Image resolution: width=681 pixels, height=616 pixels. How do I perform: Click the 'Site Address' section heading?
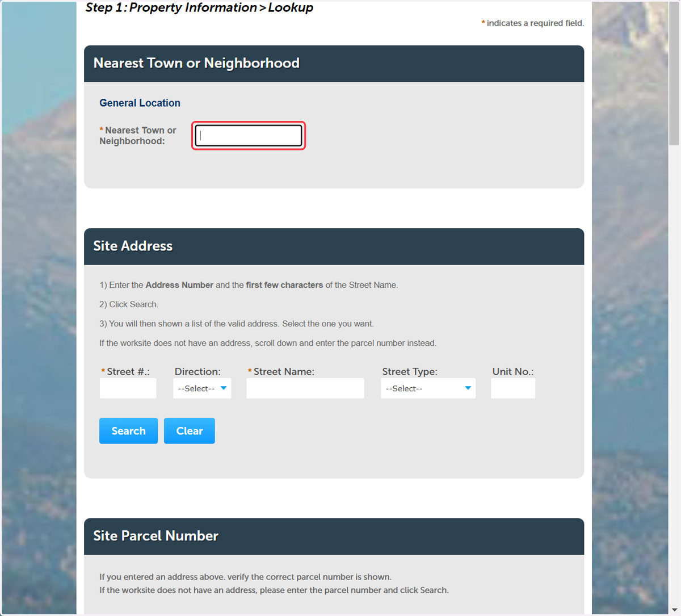133,246
